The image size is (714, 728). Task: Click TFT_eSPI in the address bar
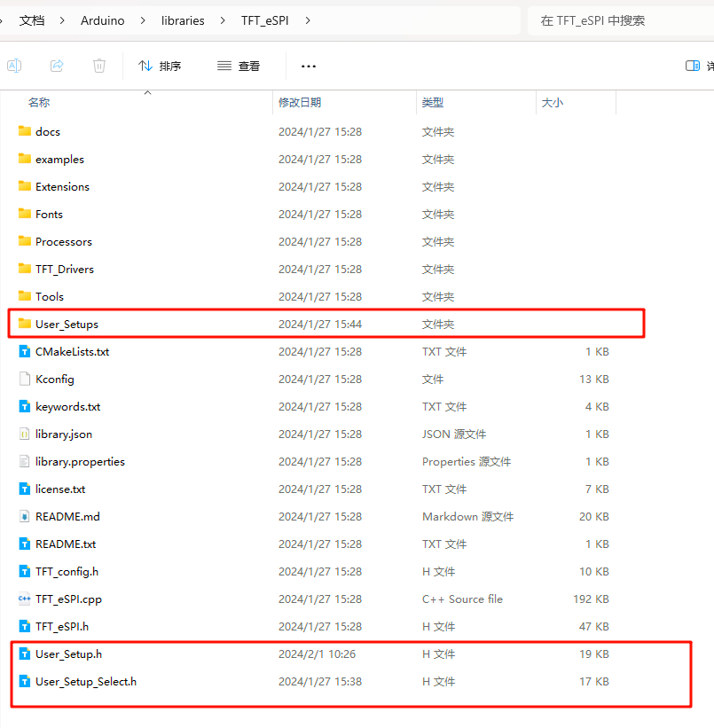[265, 20]
